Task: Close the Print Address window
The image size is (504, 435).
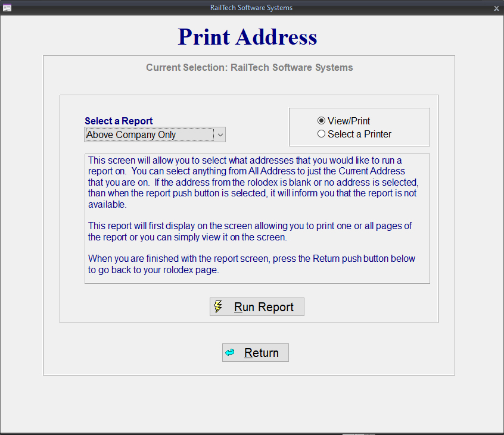Action: click(496, 8)
